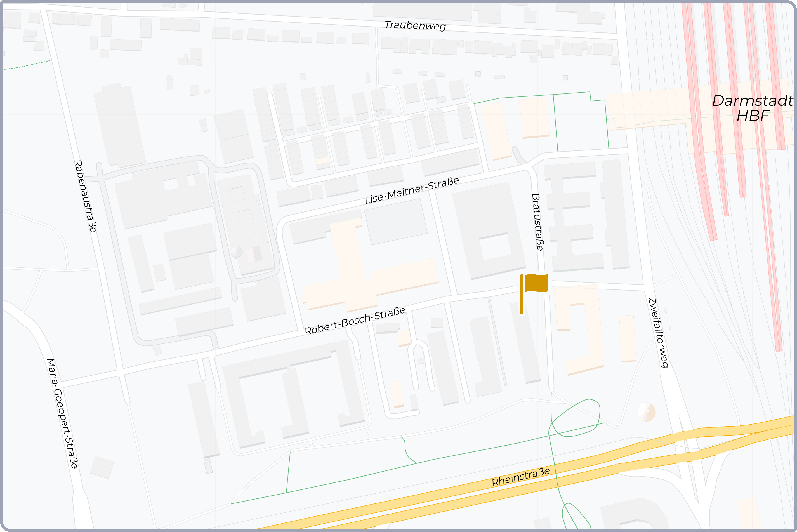
Task: Click the Bratustraße street label
Action: point(537,222)
